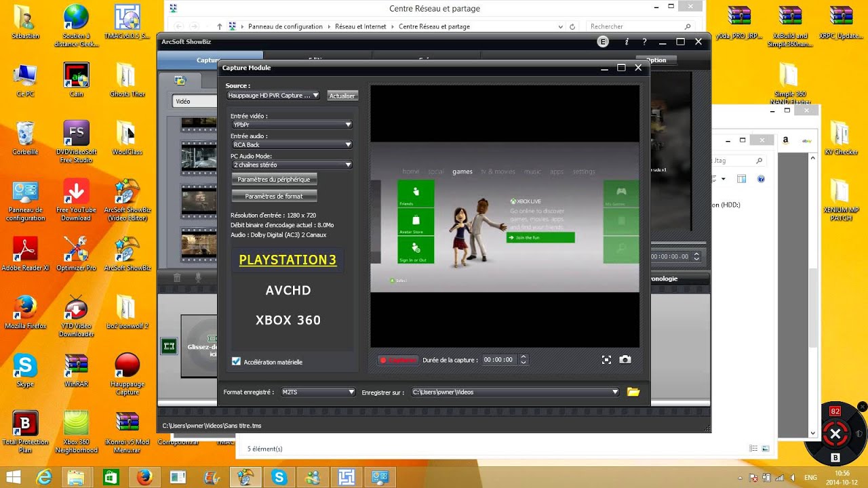Click the full screen preview icon

[x=606, y=360]
